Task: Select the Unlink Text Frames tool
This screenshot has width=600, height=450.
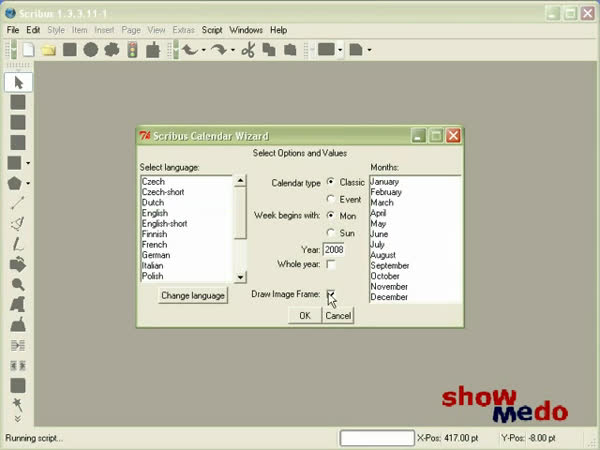Action: (x=18, y=365)
